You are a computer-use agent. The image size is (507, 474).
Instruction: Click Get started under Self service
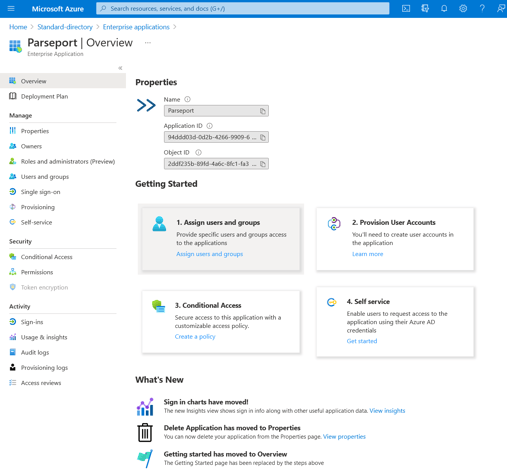click(x=362, y=341)
